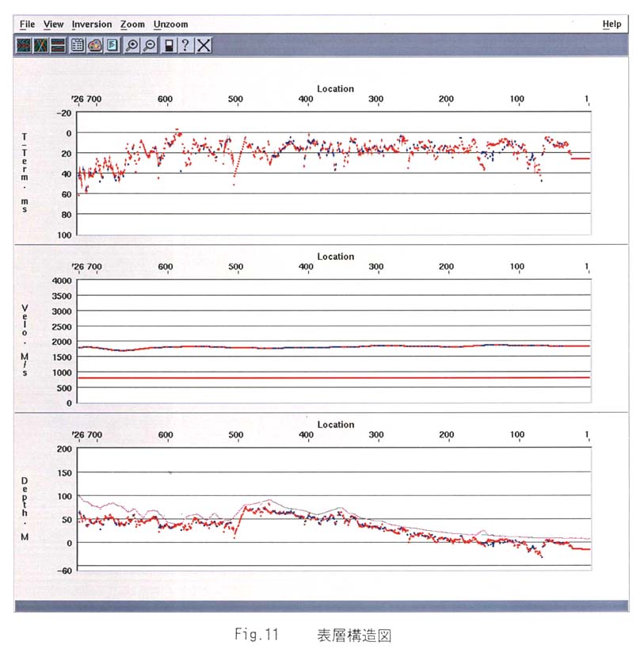Click the Depth M vertical axis label
The height and width of the screenshot is (649, 644).
point(25,509)
